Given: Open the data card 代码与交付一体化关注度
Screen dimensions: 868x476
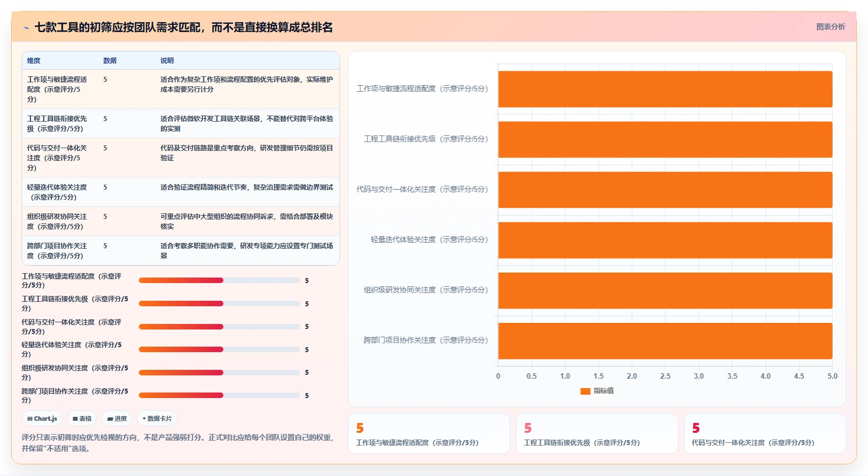Looking at the screenshot, I should (765, 433).
